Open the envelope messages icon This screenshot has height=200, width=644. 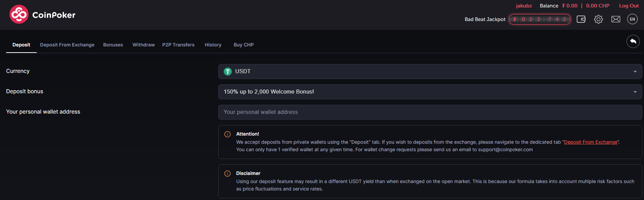(x=616, y=19)
